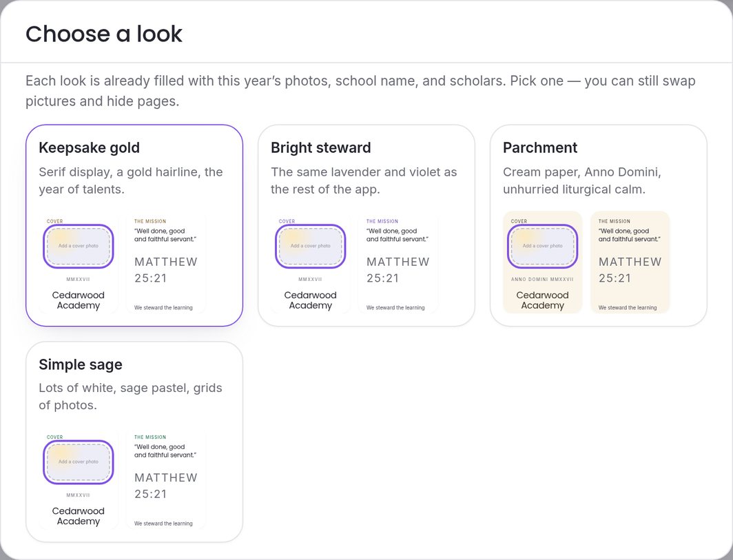View Simple sage mission page thumbnail
Image resolution: width=733 pixels, height=560 pixels.
coord(166,478)
